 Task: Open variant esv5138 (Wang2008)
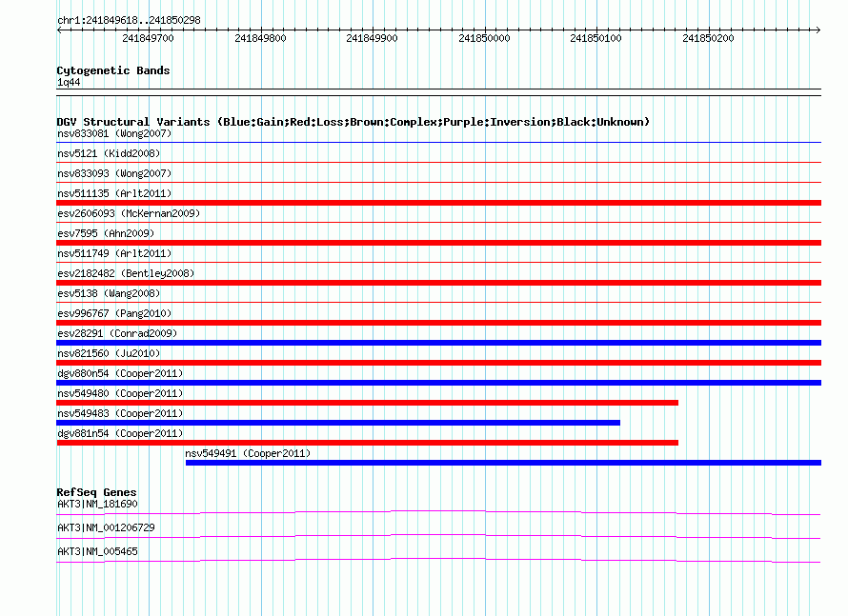109,293
